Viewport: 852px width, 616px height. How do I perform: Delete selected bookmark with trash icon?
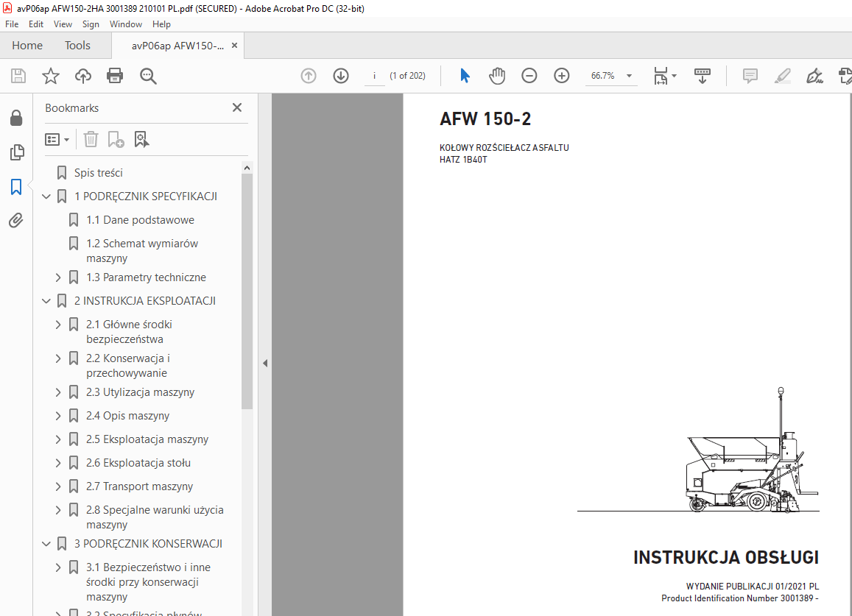pos(91,140)
